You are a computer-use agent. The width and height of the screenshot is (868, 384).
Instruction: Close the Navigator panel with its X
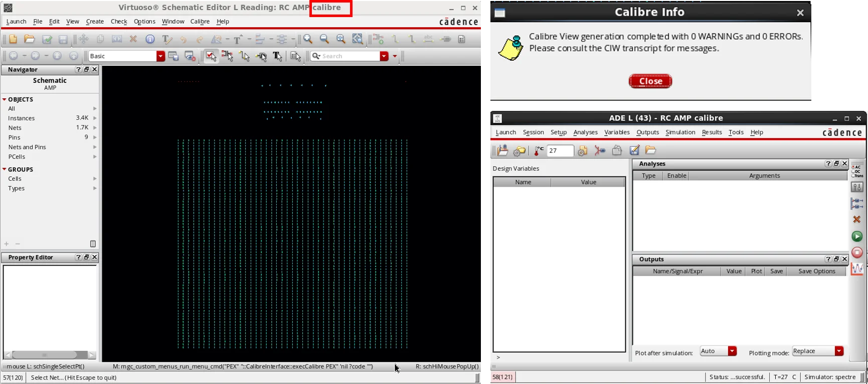[95, 69]
